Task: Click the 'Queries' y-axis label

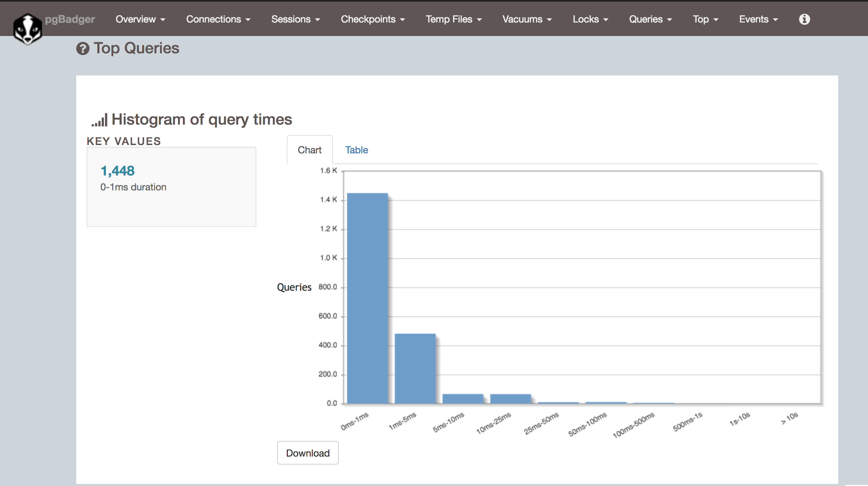Action: point(294,287)
